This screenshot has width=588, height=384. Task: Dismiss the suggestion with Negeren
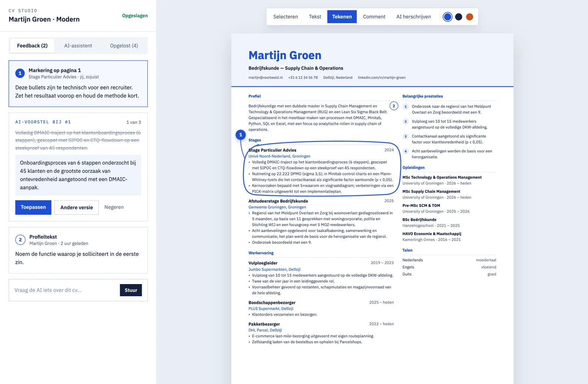[x=114, y=207]
